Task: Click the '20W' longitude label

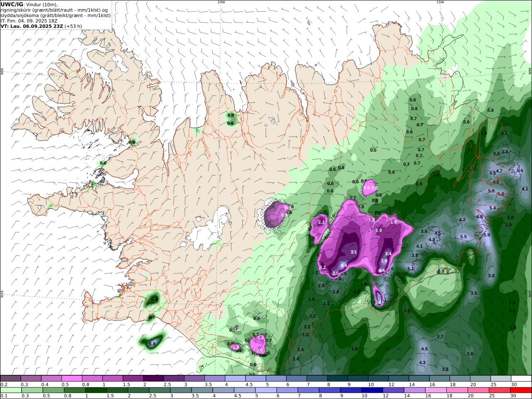Action: [221, 2]
